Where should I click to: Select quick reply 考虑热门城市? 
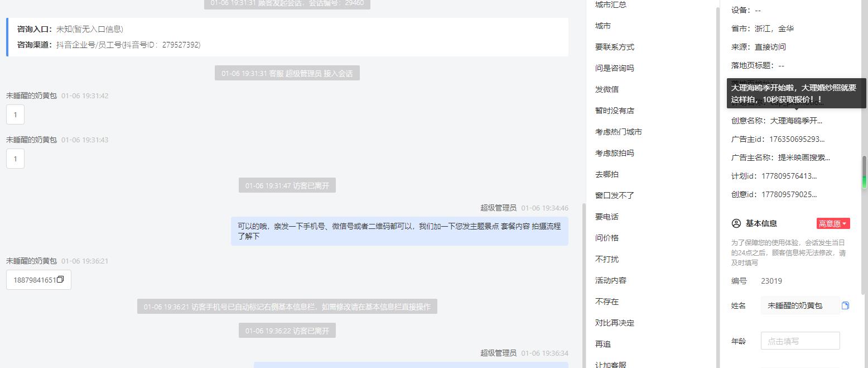pyautogui.click(x=618, y=132)
